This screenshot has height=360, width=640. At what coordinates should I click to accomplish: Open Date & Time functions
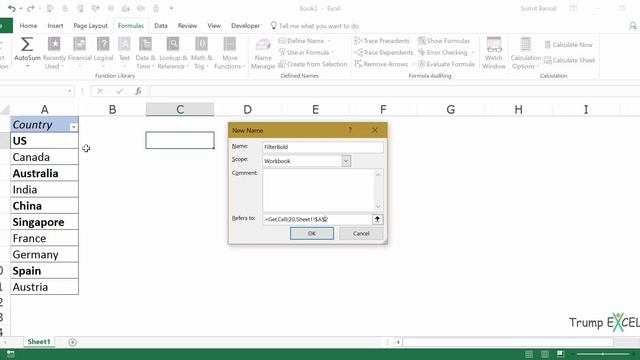145,53
